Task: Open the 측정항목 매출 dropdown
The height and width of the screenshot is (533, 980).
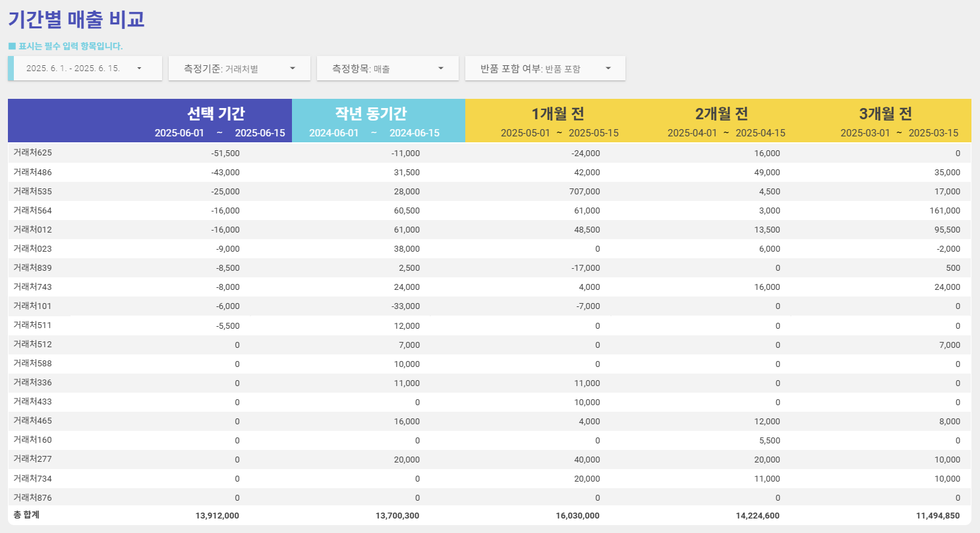Action: (388, 69)
